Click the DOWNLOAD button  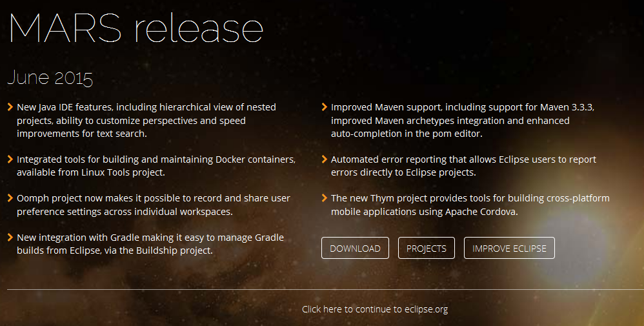coord(355,248)
